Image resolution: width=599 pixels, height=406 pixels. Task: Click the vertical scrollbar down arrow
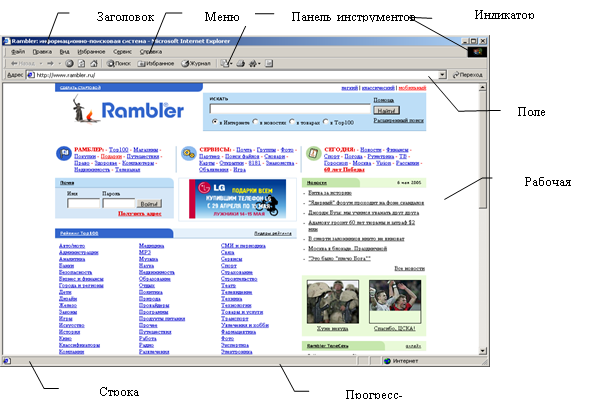pyautogui.click(x=482, y=350)
